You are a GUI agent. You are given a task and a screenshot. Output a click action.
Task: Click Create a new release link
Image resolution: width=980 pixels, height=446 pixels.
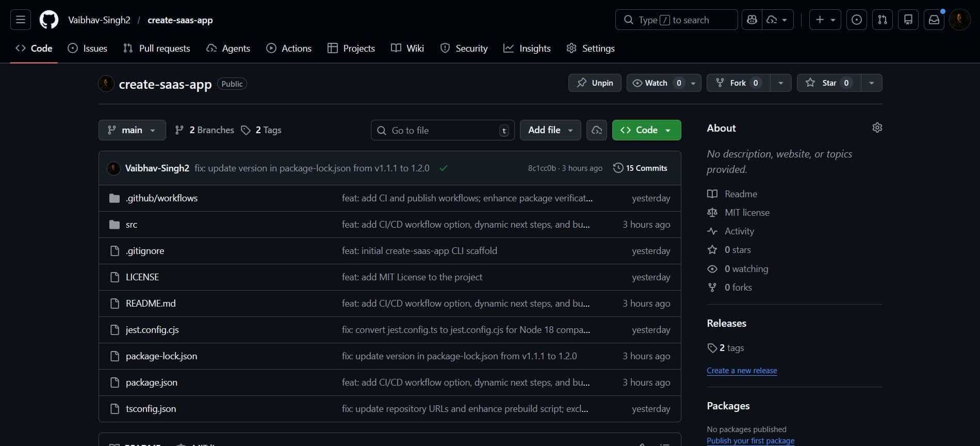(742, 371)
